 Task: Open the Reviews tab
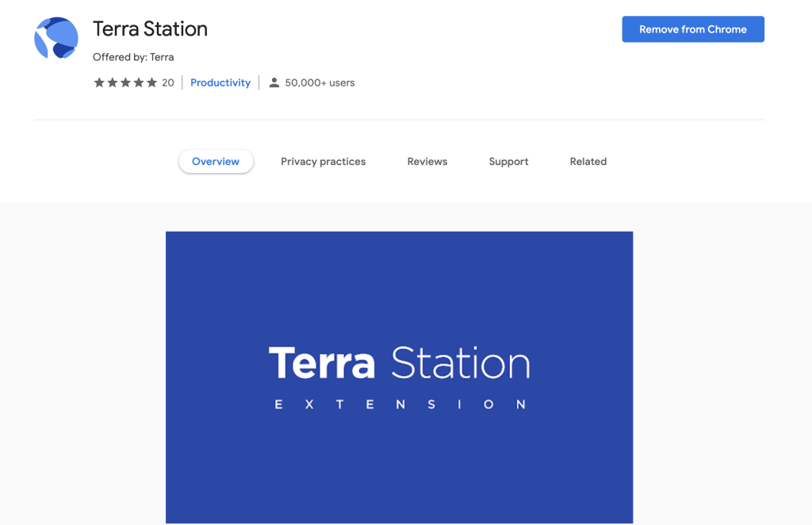[x=427, y=162]
